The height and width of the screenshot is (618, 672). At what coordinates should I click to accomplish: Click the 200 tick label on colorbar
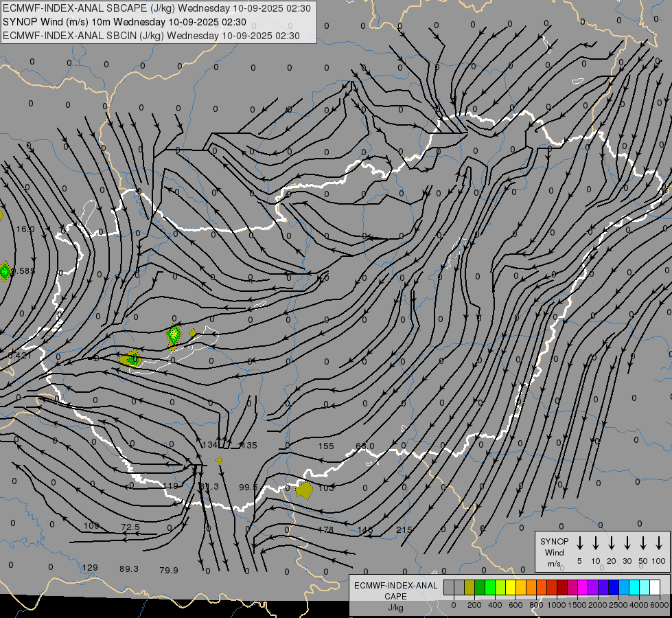click(474, 605)
